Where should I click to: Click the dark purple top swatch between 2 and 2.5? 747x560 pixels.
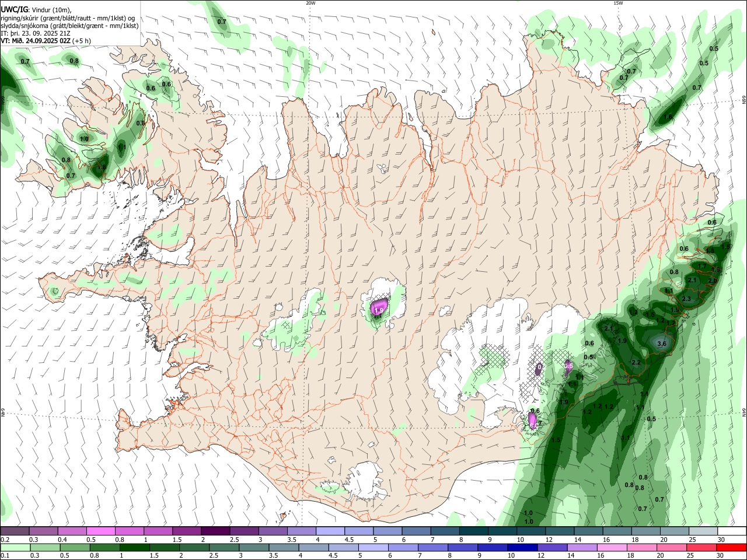click(x=215, y=531)
